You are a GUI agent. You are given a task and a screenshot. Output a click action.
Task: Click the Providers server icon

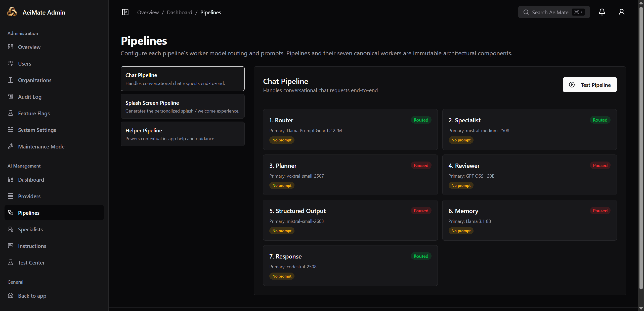11,196
